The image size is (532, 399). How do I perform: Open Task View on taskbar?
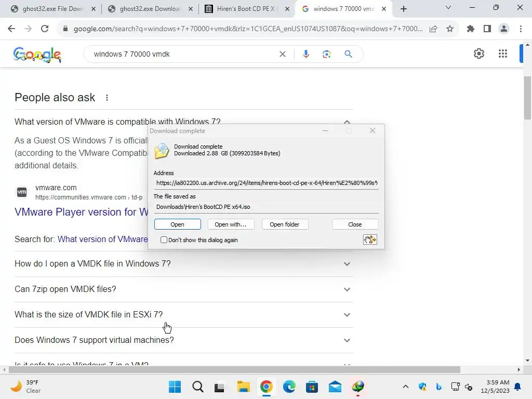(220, 387)
